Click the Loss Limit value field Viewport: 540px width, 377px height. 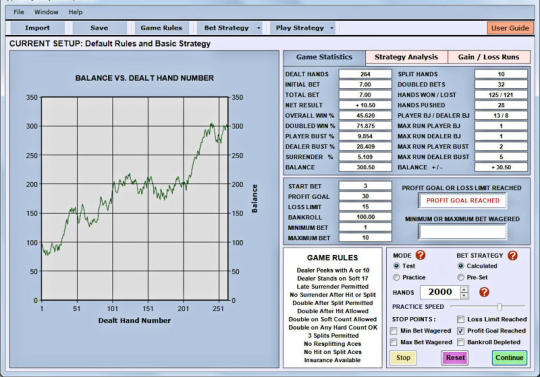[365, 207]
